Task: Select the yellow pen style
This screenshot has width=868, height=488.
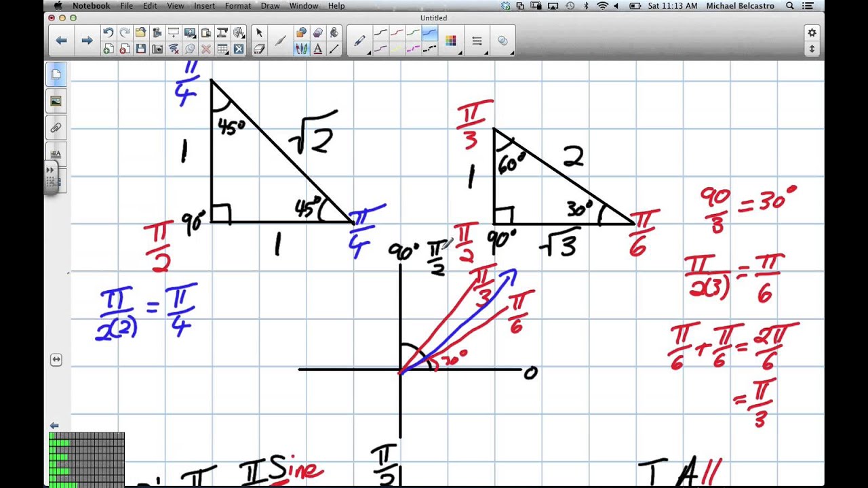Action: point(397,49)
